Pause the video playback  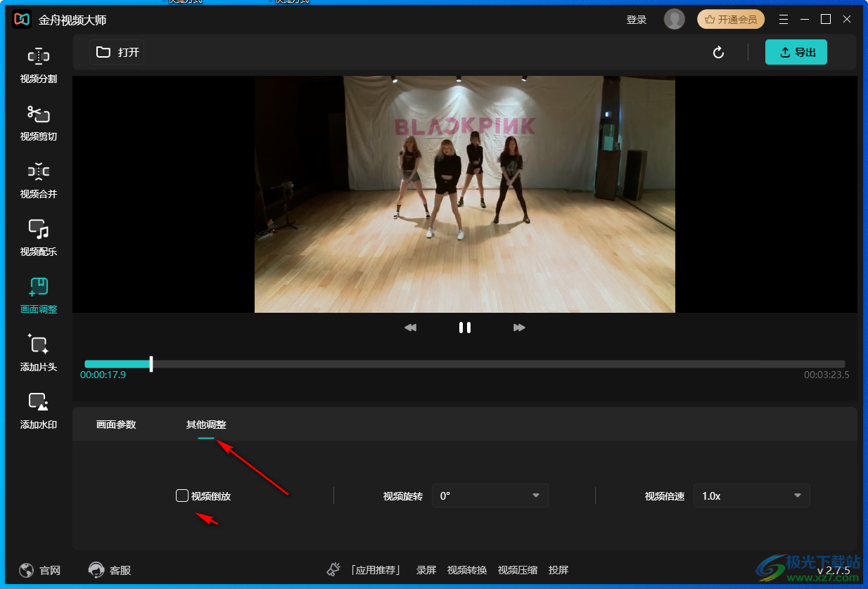click(x=464, y=328)
